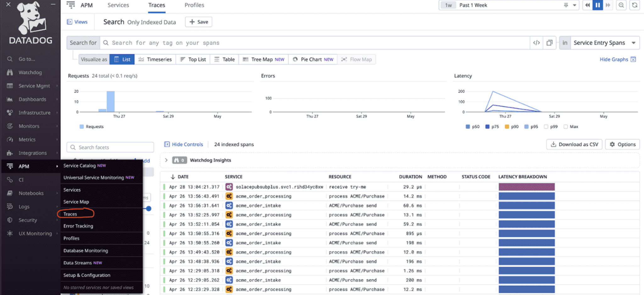The image size is (644, 295).
Task: Click the Hide Graphs link
Action: tap(614, 59)
